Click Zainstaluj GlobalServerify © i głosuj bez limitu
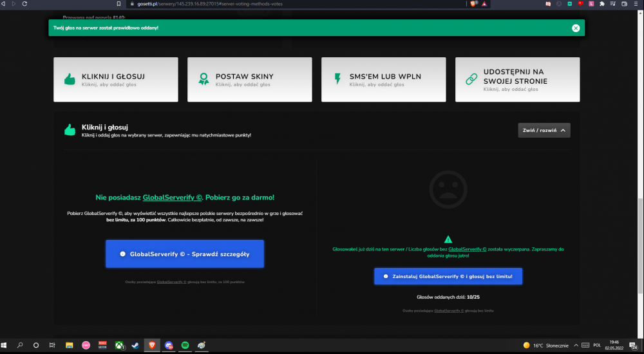This screenshot has width=644, height=354. click(x=448, y=276)
